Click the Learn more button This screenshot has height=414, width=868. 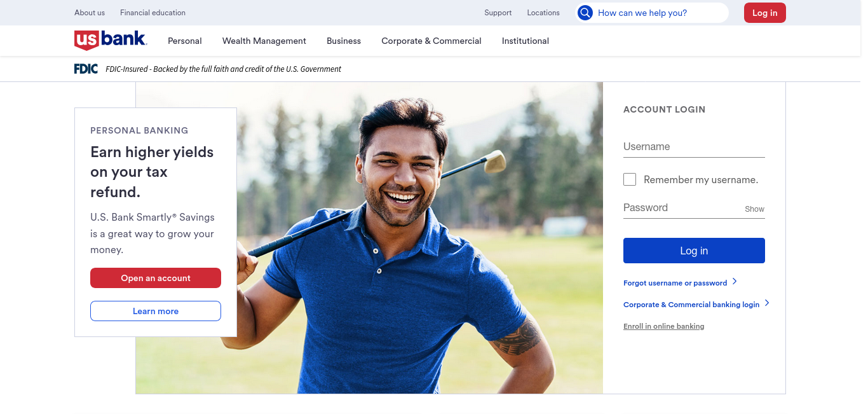click(156, 311)
